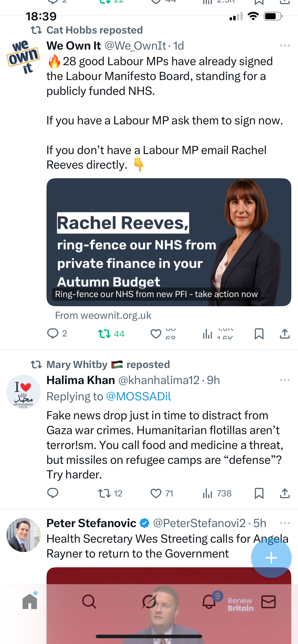Open the Grok tab
298x644 pixels.
tap(149, 601)
